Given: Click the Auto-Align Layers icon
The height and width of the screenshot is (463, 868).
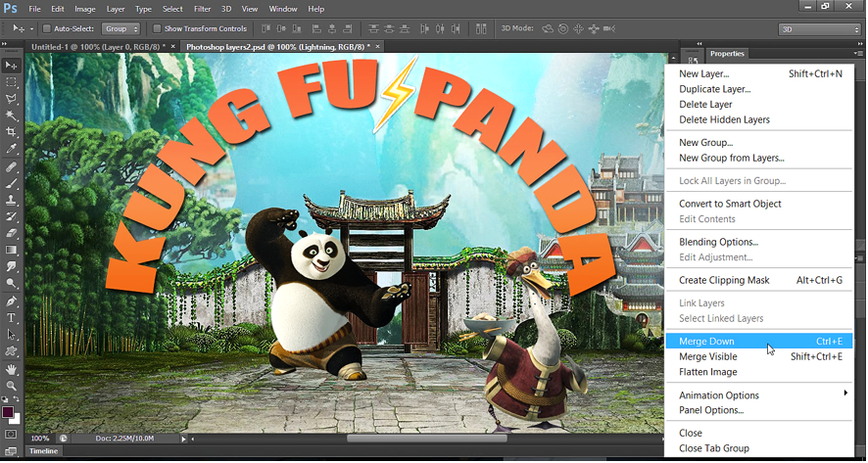Looking at the screenshot, I should [x=481, y=28].
